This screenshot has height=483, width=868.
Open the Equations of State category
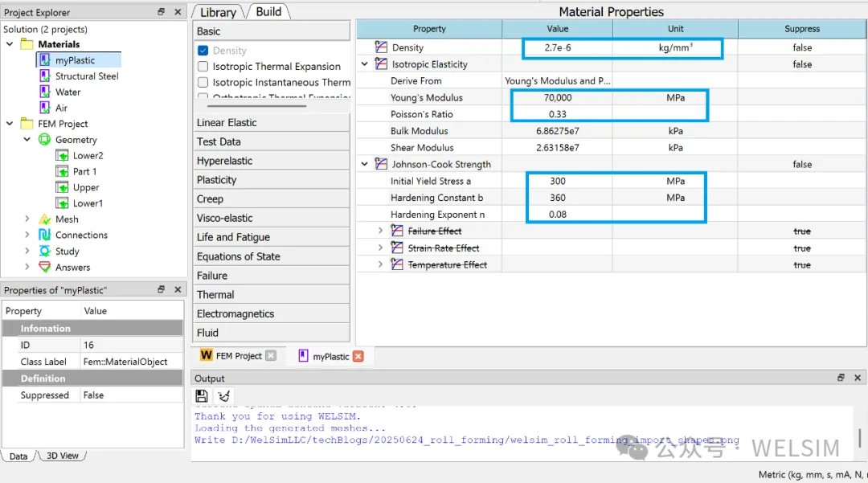(x=272, y=256)
